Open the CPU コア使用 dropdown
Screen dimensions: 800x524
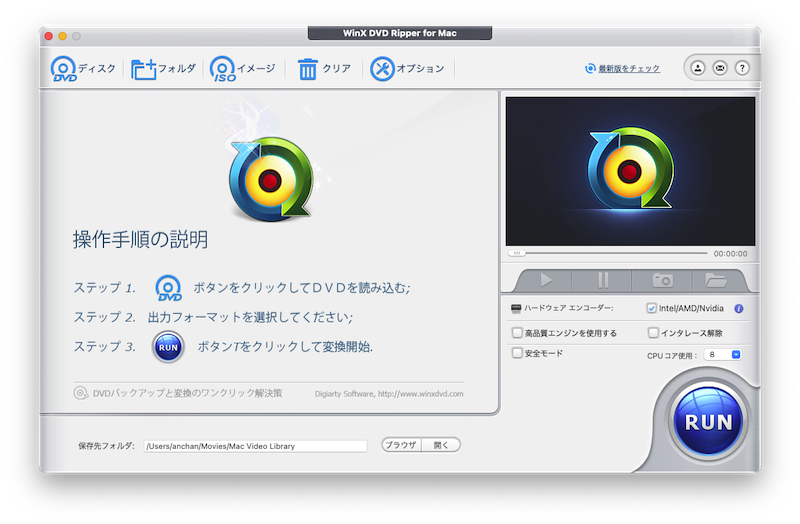point(722,355)
